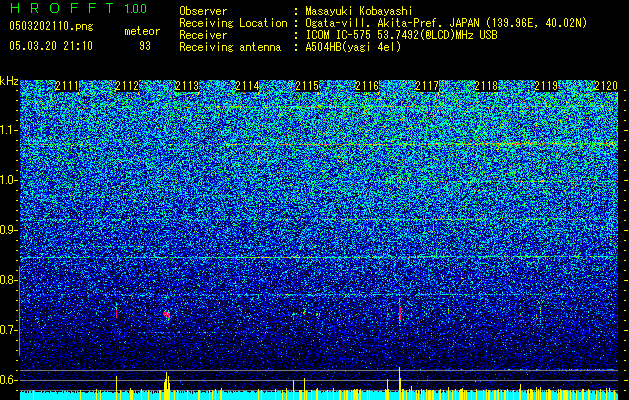Click the kHz axis unit label
This screenshot has height=400, width=629.
click(x=9, y=81)
